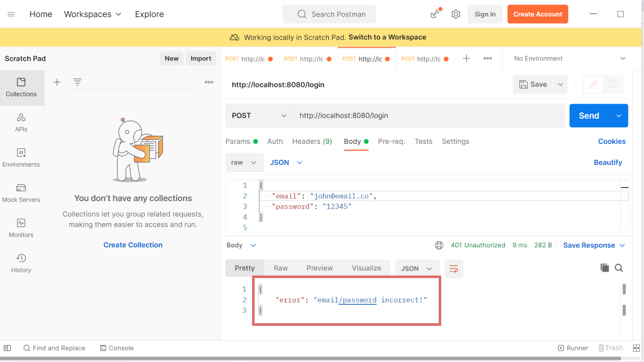Open the Collections panel in the sidebar
The image size is (644, 362).
point(21,88)
